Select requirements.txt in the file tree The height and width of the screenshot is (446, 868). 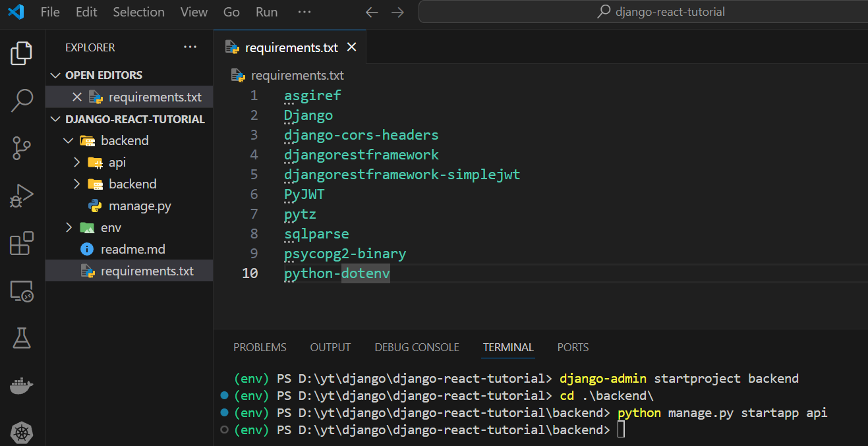click(x=129, y=271)
